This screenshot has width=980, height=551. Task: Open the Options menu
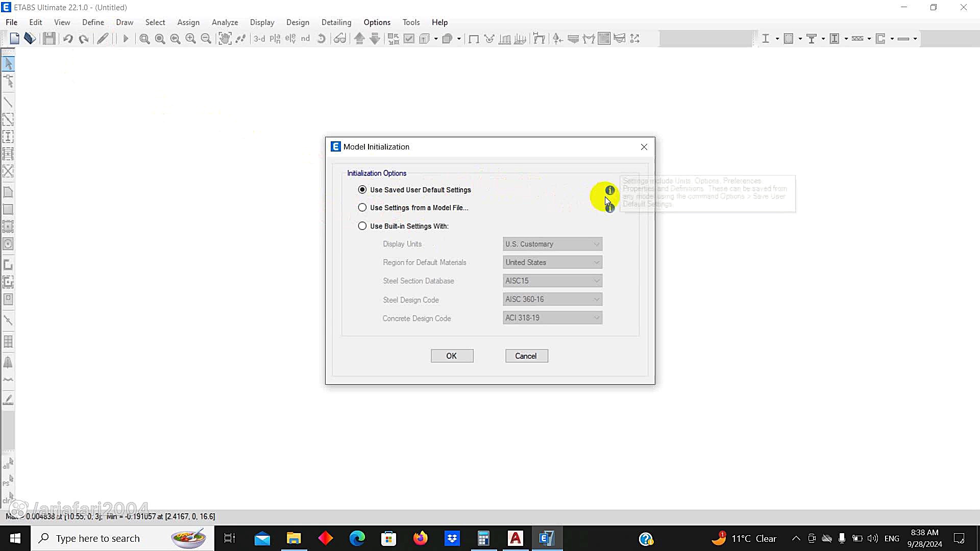(x=377, y=22)
